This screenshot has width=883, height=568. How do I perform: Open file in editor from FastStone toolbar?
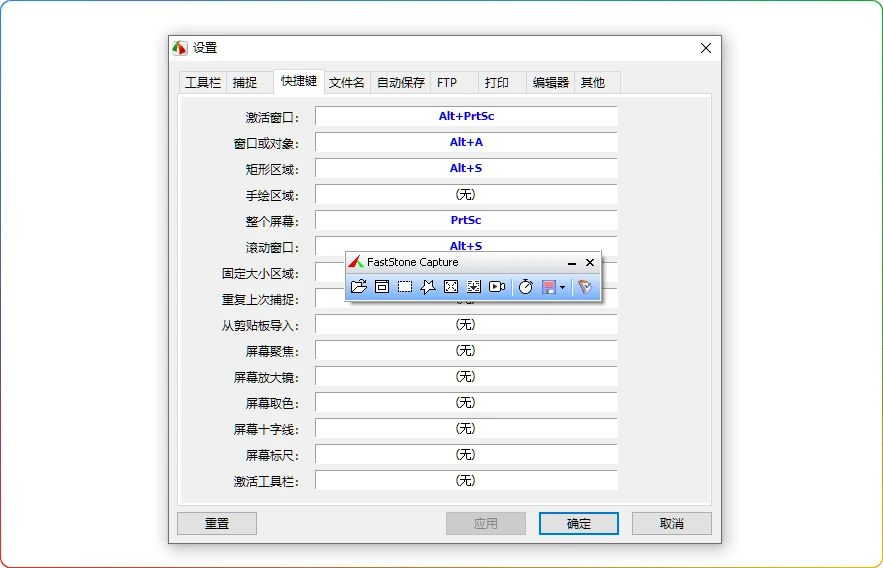pos(358,287)
